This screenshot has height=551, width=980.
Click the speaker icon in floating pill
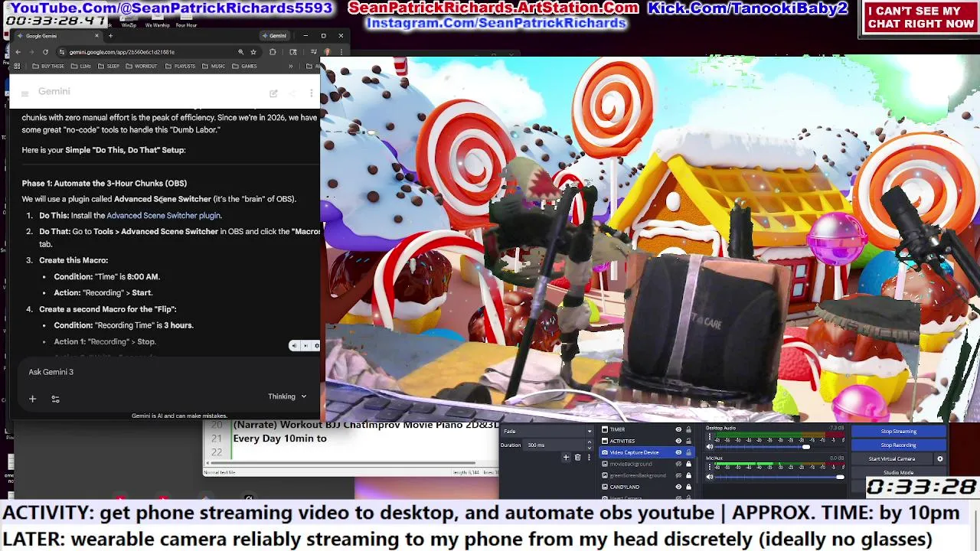[294, 346]
